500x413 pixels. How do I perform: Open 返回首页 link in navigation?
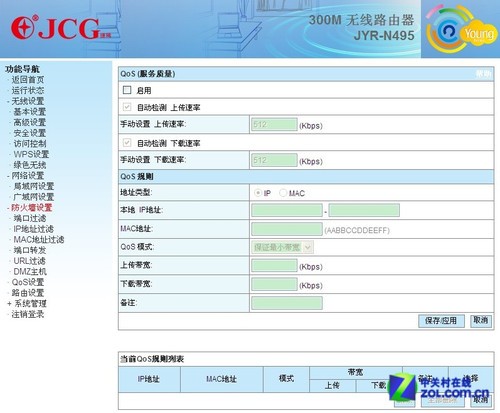click(x=28, y=80)
